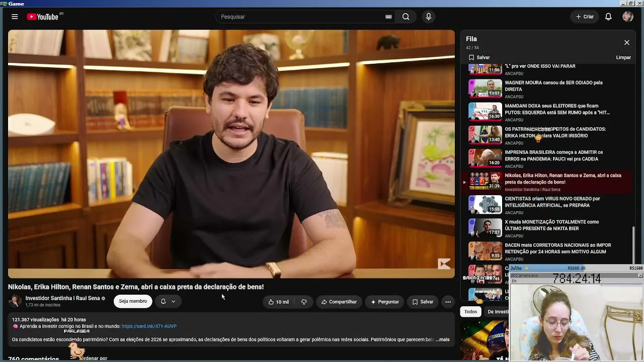
Task: Click the 121.367 visualizações count
Action: click(x=35, y=320)
